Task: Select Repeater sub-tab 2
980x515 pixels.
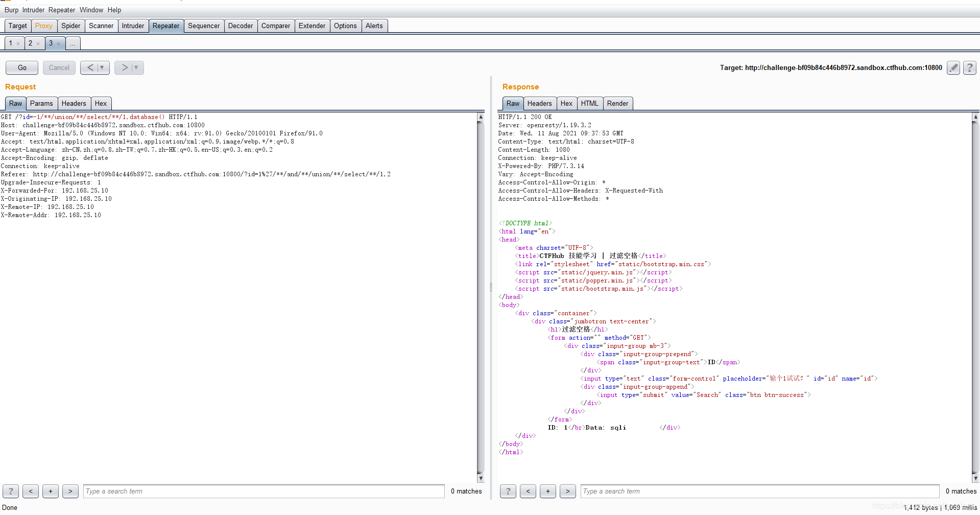Action: (x=31, y=43)
